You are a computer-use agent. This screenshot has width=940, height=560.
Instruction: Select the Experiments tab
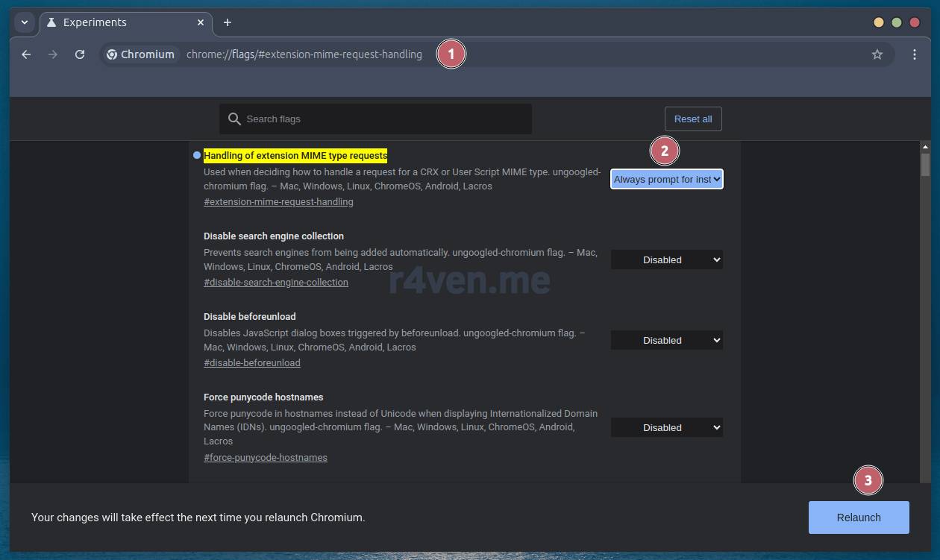[x=112, y=22]
